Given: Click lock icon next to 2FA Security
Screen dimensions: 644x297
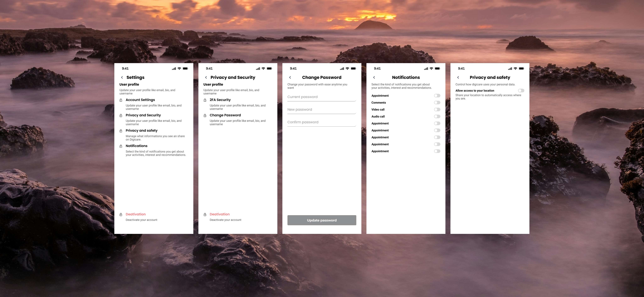Looking at the screenshot, I should (x=205, y=100).
